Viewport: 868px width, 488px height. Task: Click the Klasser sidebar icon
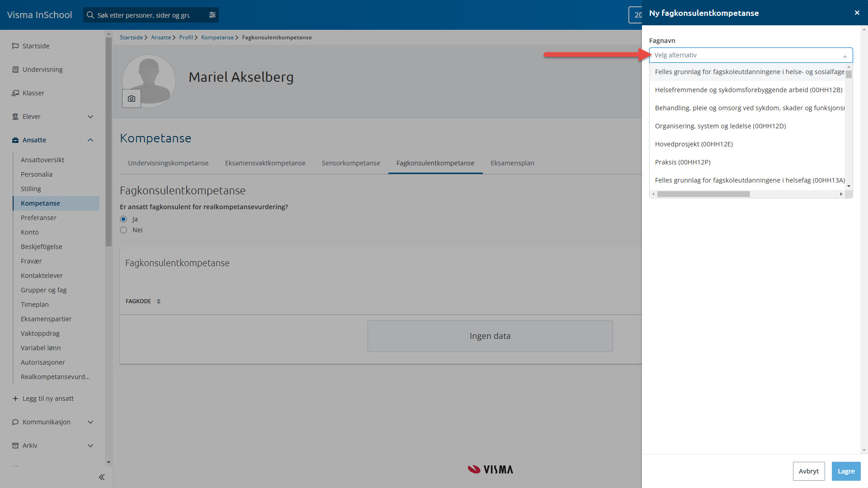click(15, 93)
